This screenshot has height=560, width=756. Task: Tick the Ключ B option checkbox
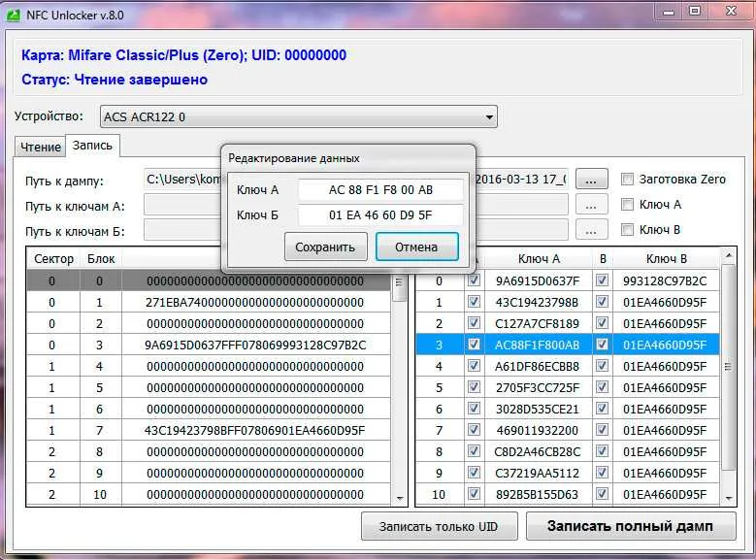coord(627,229)
